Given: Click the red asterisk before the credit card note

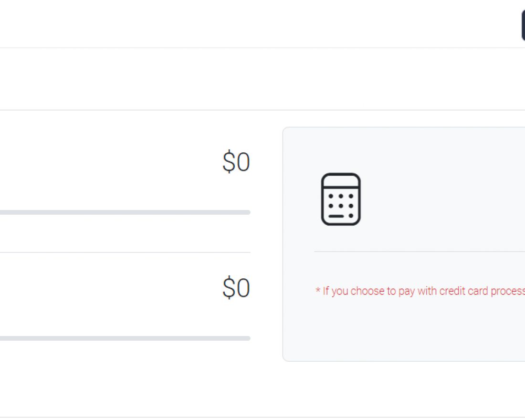Looking at the screenshot, I should click(x=318, y=290).
